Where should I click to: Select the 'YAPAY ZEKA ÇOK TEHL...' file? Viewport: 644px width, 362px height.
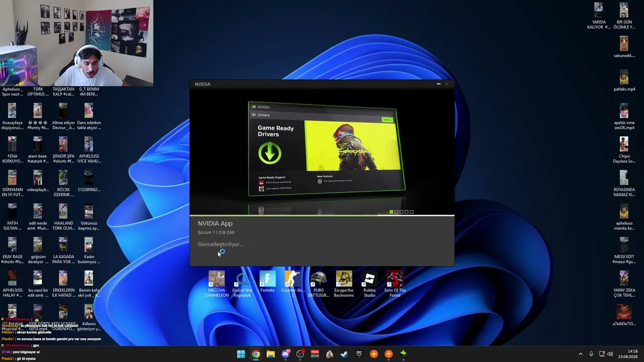624,284
